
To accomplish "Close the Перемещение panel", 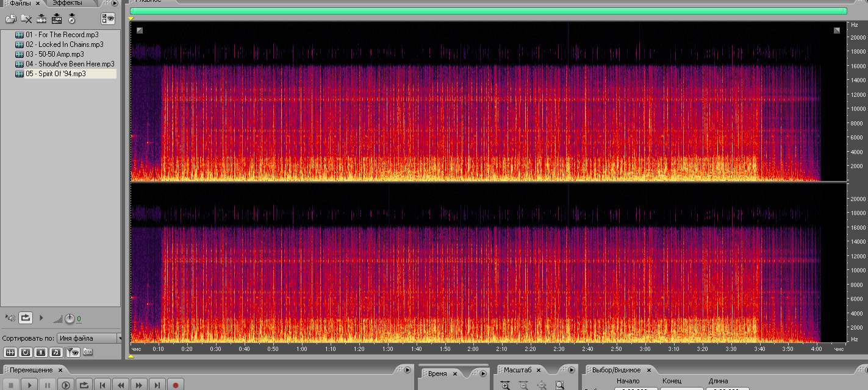I will (x=60, y=370).
